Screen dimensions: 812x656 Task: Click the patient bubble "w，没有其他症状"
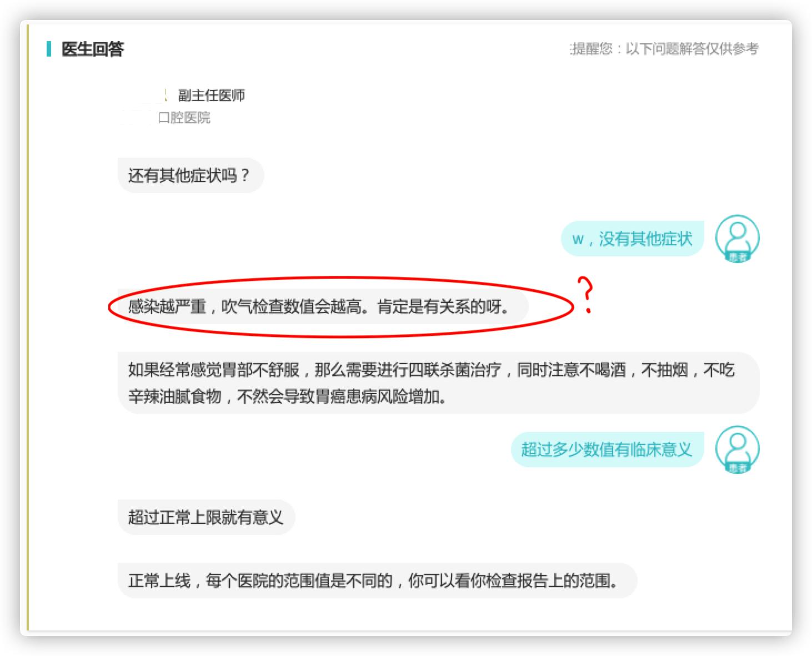tap(631, 238)
